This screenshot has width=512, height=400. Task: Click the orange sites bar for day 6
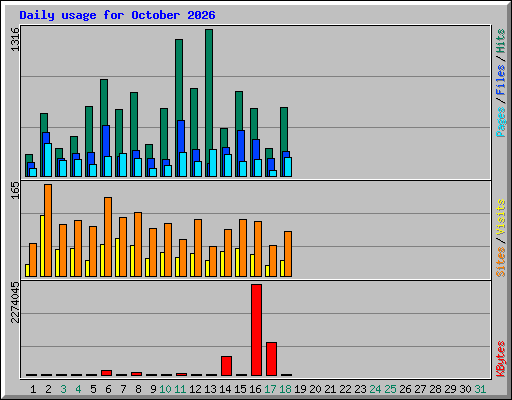(108, 237)
